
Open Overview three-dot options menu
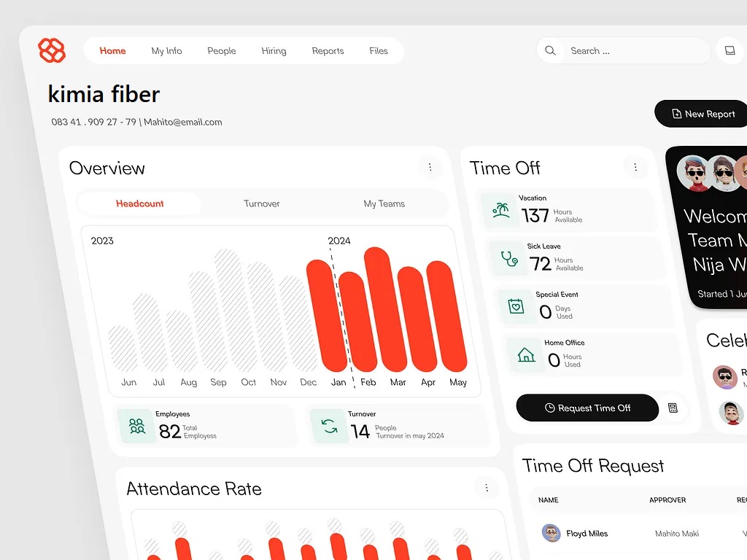(x=430, y=168)
